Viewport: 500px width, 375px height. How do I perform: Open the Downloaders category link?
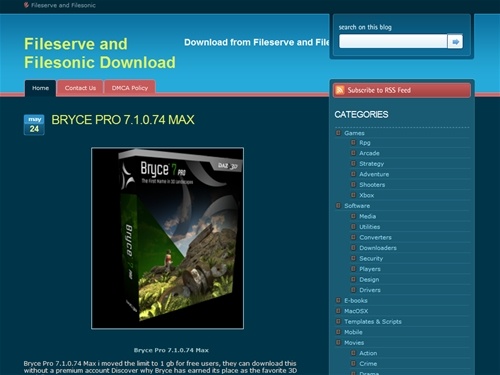(378, 248)
